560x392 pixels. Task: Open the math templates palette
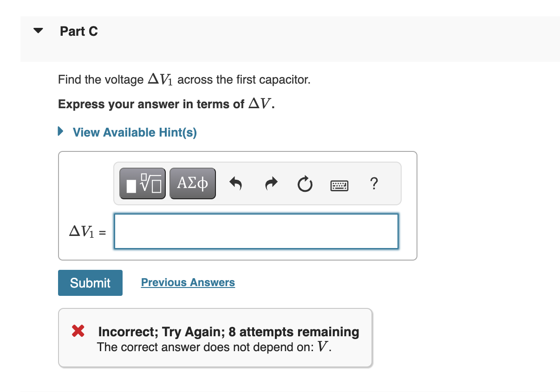click(142, 183)
